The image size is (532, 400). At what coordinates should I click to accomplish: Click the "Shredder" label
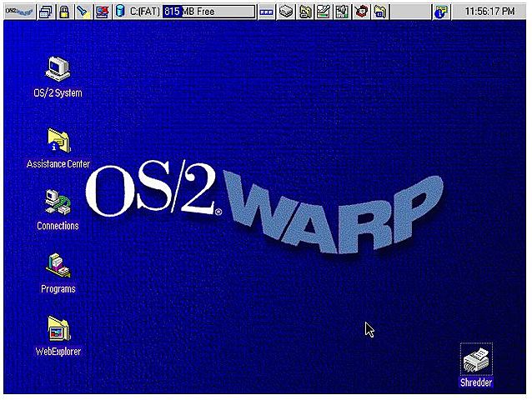pos(476,382)
